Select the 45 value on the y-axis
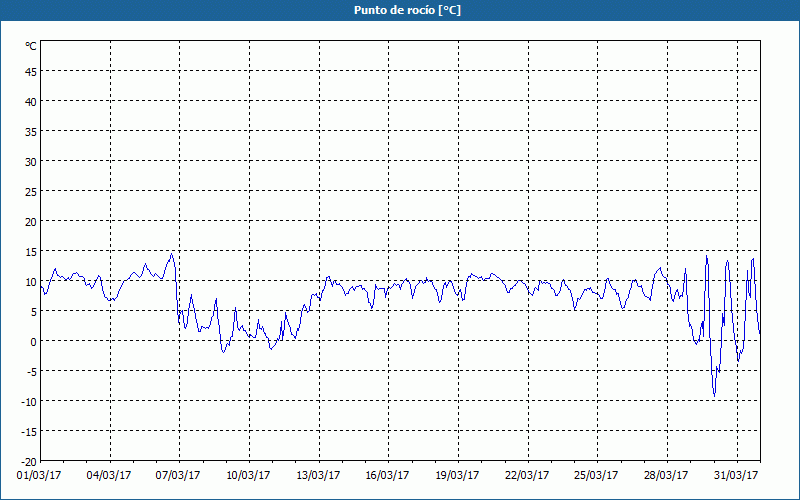The image size is (800, 500). tap(31, 72)
